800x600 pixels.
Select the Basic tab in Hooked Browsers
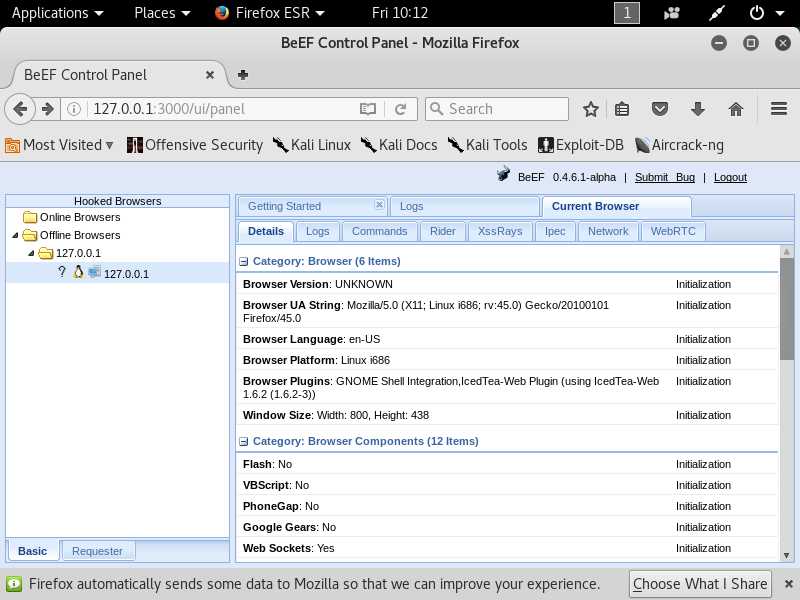(x=33, y=551)
